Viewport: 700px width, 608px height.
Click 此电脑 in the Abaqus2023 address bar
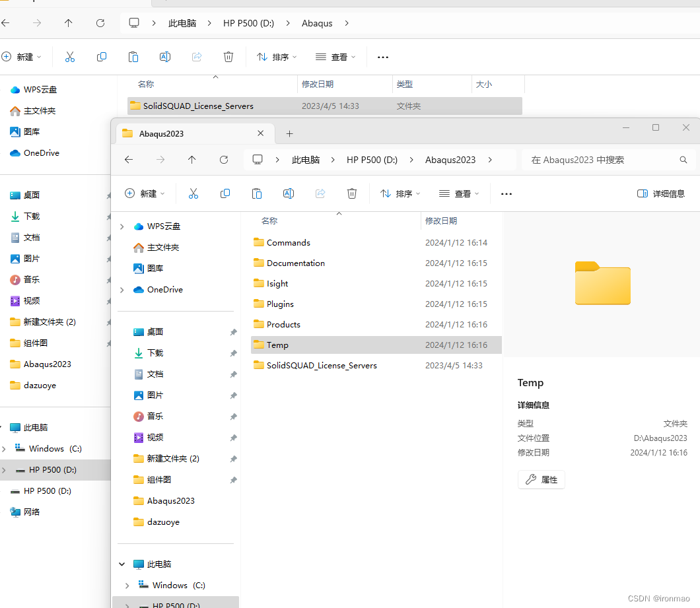click(306, 160)
